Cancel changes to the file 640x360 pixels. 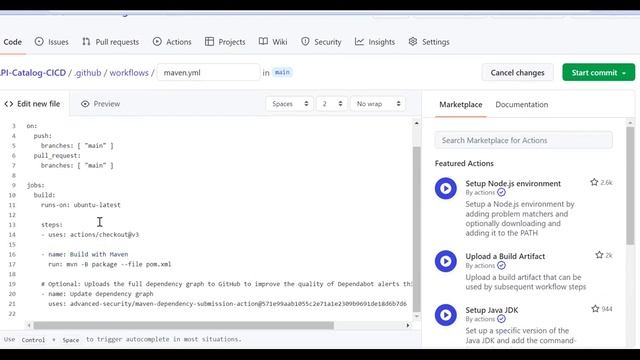tap(517, 73)
